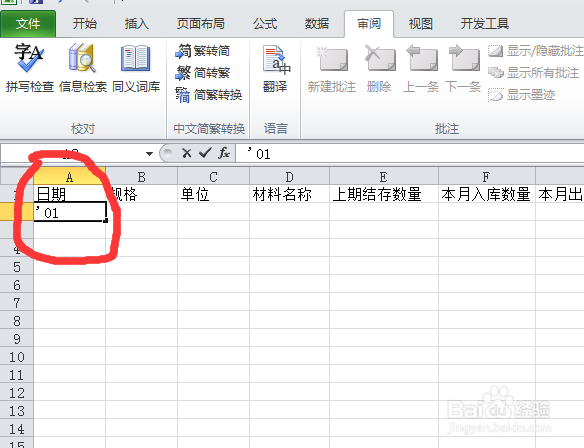Open 信息检索 research pane

tap(83, 68)
